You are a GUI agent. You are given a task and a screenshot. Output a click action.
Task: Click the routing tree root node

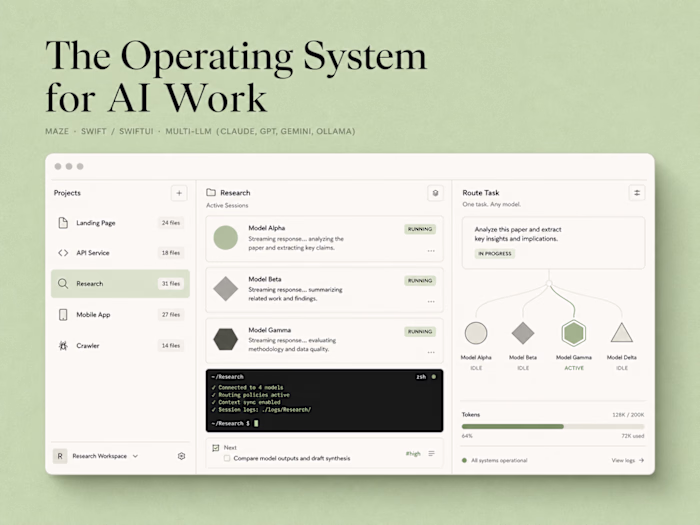(550, 283)
